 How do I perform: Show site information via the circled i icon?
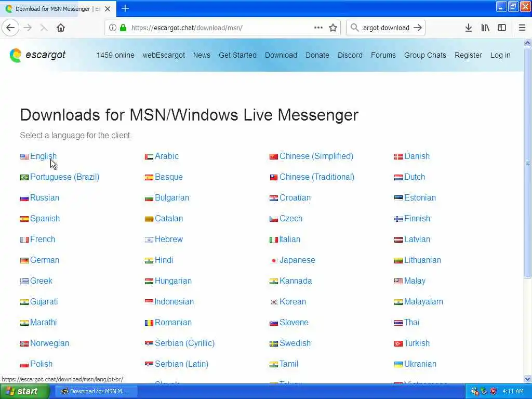[112, 28]
